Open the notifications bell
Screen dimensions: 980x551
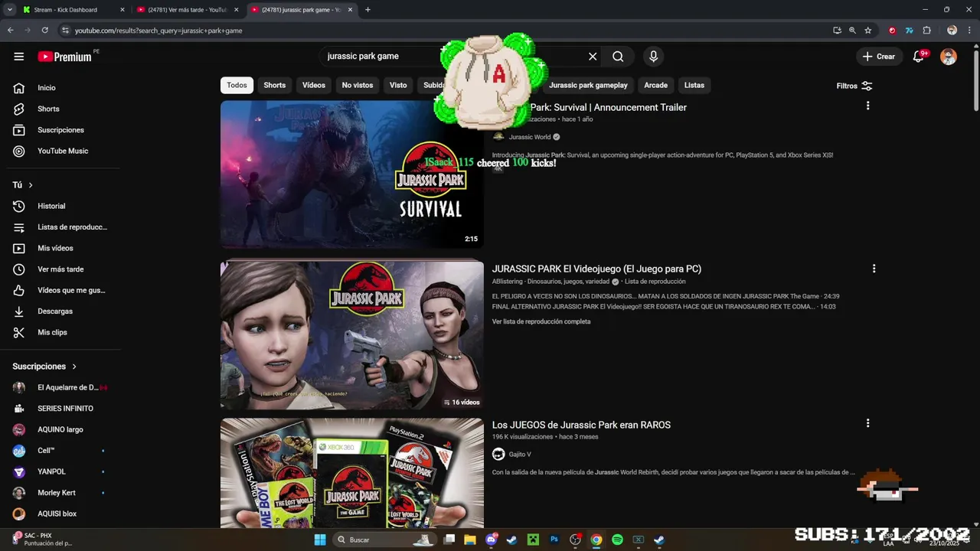(918, 57)
